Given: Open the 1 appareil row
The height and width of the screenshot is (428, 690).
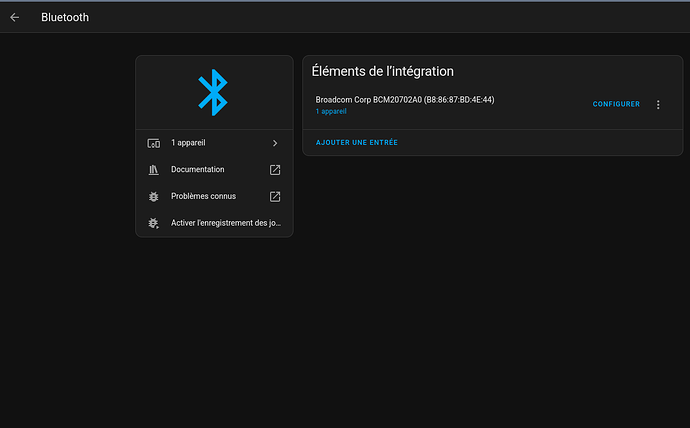Looking at the screenshot, I should coord(214,143).
